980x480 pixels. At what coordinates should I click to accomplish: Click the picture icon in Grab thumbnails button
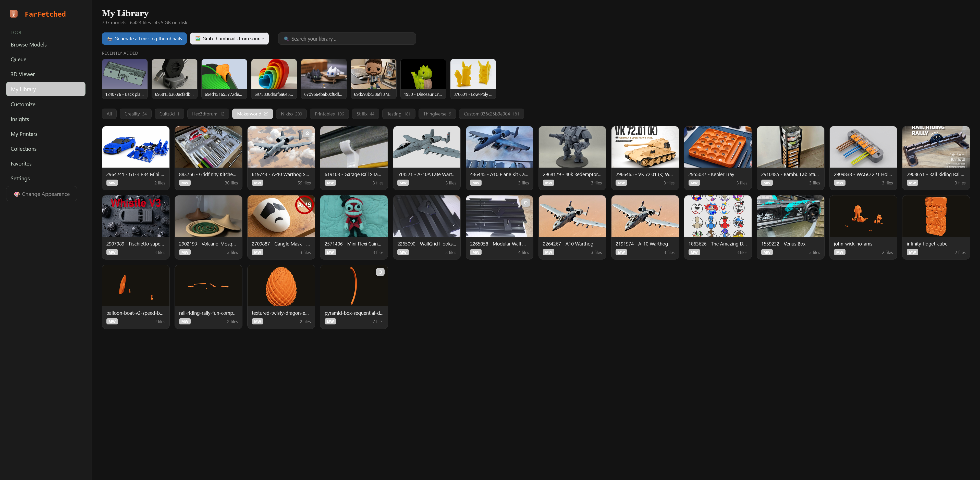click(198, 39)
